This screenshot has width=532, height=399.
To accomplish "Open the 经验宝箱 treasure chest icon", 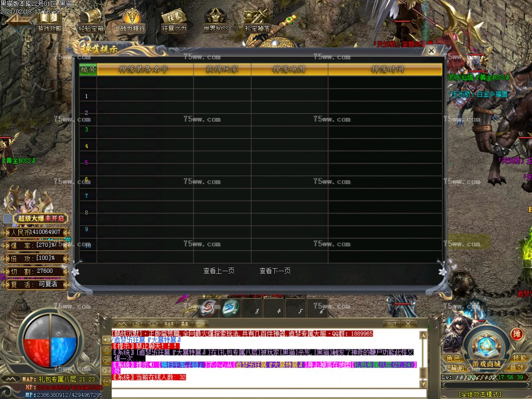I will [x=91, y=21].
